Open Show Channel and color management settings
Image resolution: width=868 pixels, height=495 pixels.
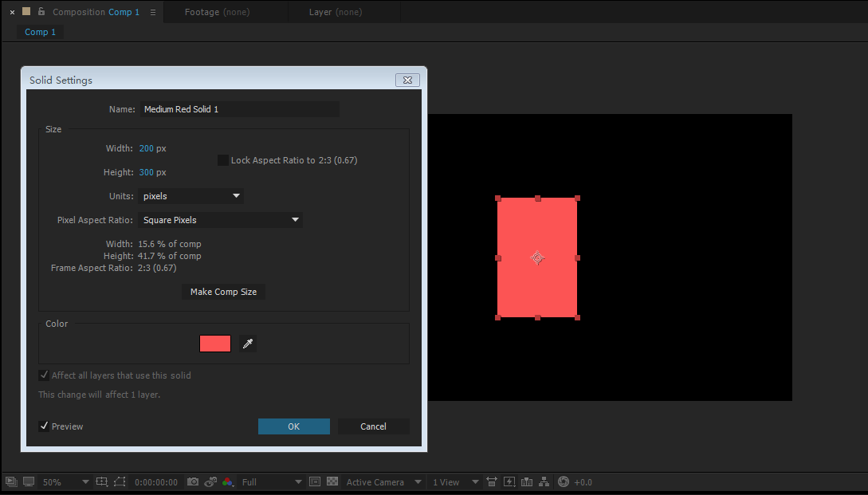point(228,482)
